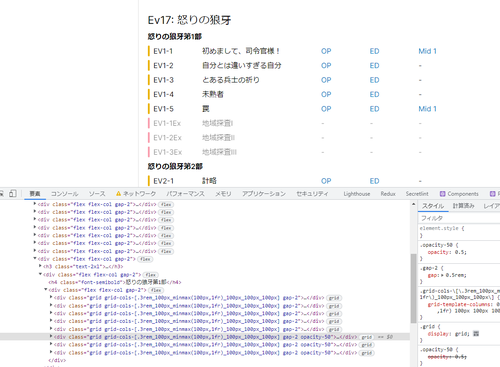Image resolution: width=500 pixels, height=367 pixels.
Task: Click the element.style rule block
Action: 459,232
